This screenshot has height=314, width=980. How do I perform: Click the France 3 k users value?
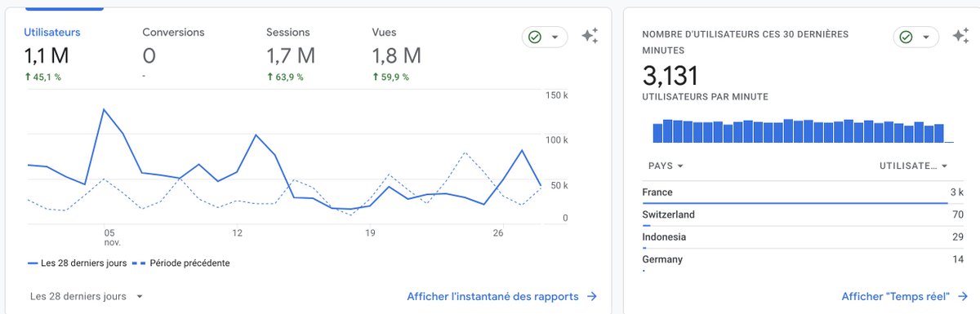[956, 192]
